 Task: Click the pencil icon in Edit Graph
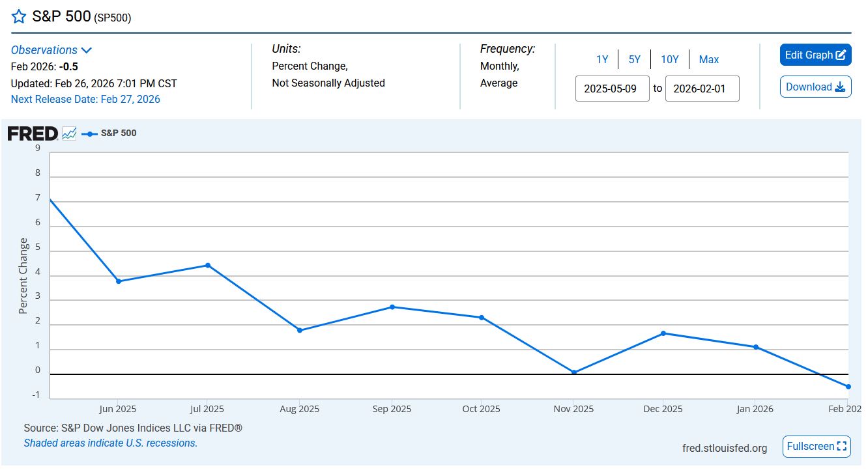[841, 55]
